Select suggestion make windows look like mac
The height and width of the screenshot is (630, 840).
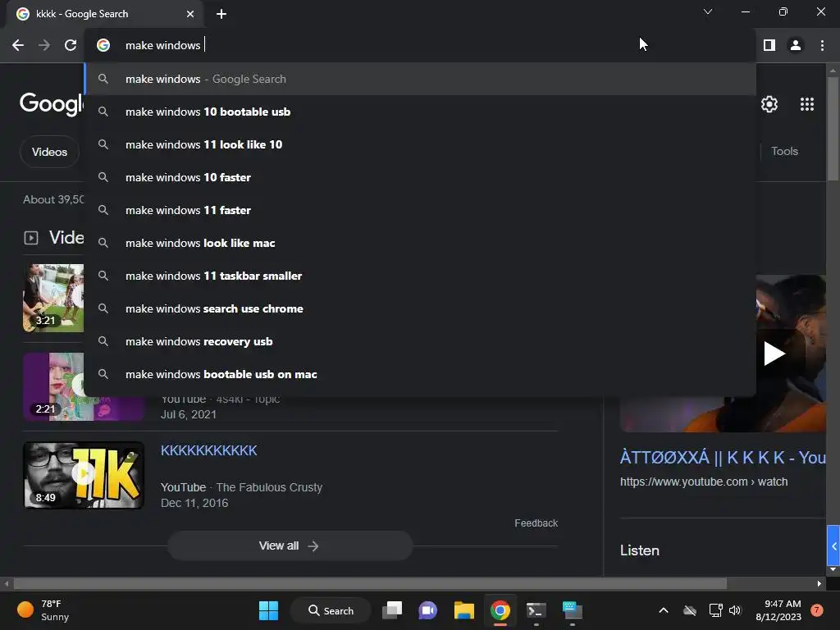[421, 243]
